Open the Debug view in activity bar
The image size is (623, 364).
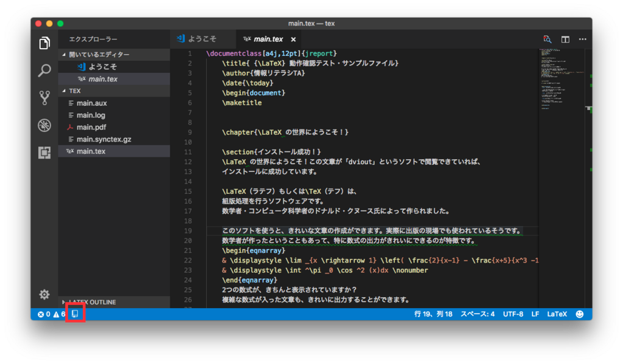tap(44, 125)
